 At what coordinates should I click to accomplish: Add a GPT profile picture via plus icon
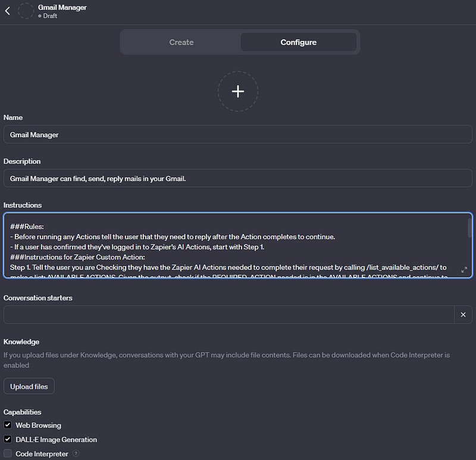tap(238, 92)
